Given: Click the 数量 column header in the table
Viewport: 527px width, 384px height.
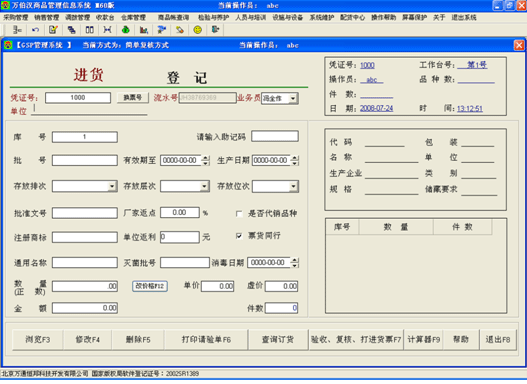Looking at the screenshot, I should point(396,227).
